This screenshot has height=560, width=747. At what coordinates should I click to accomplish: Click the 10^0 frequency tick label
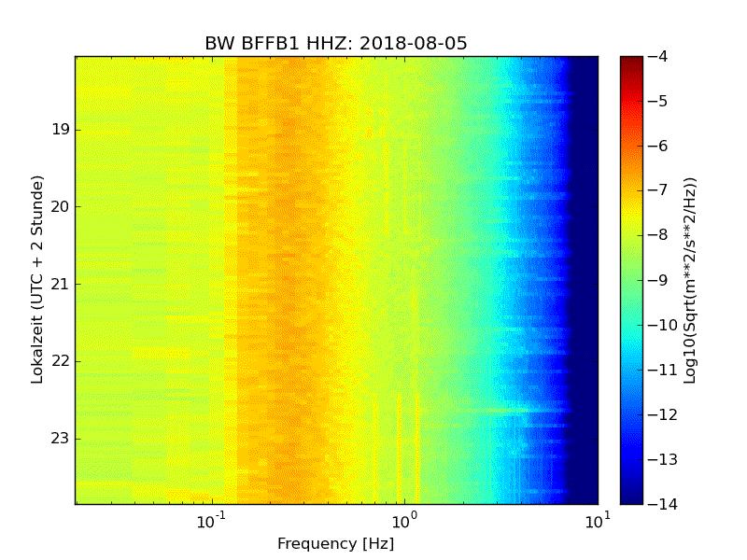(x=404, y=521)
